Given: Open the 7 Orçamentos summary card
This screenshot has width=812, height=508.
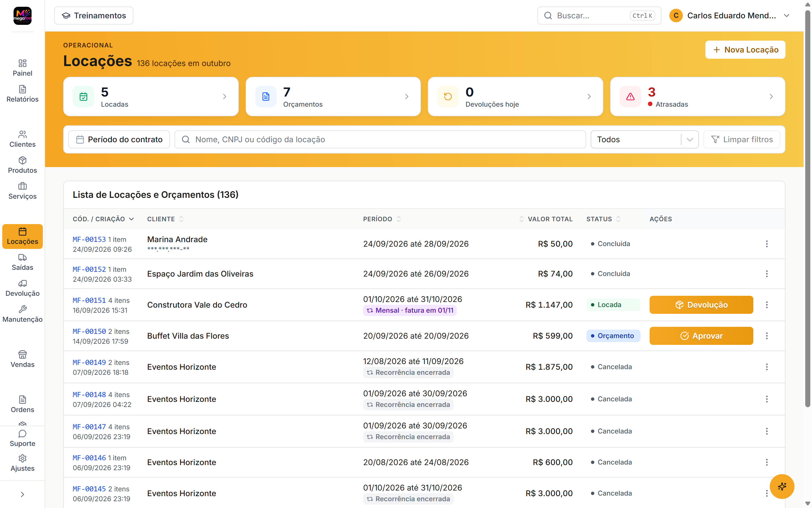Looking at the screenshot, I should (x=333, y=97).
